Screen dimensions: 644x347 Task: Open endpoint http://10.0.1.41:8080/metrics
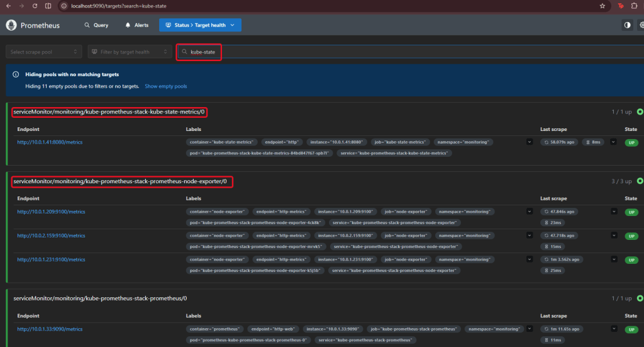click(50, 142)
